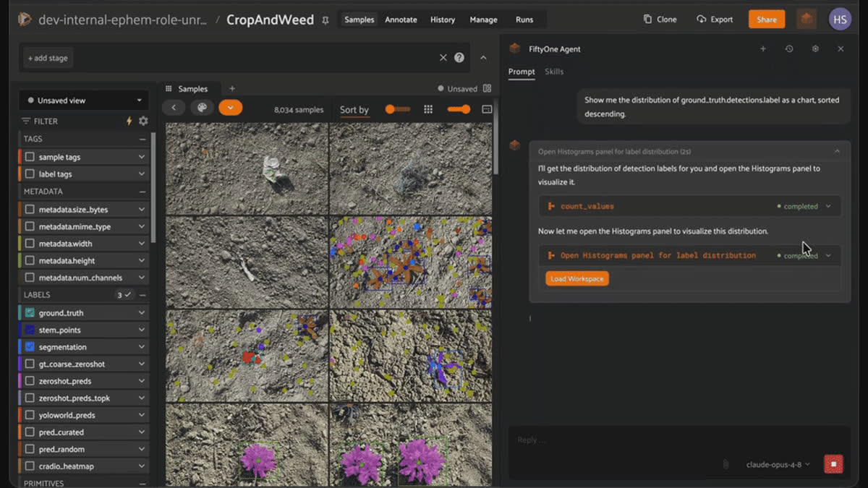Open the Sort by control

tap(354, 110)
